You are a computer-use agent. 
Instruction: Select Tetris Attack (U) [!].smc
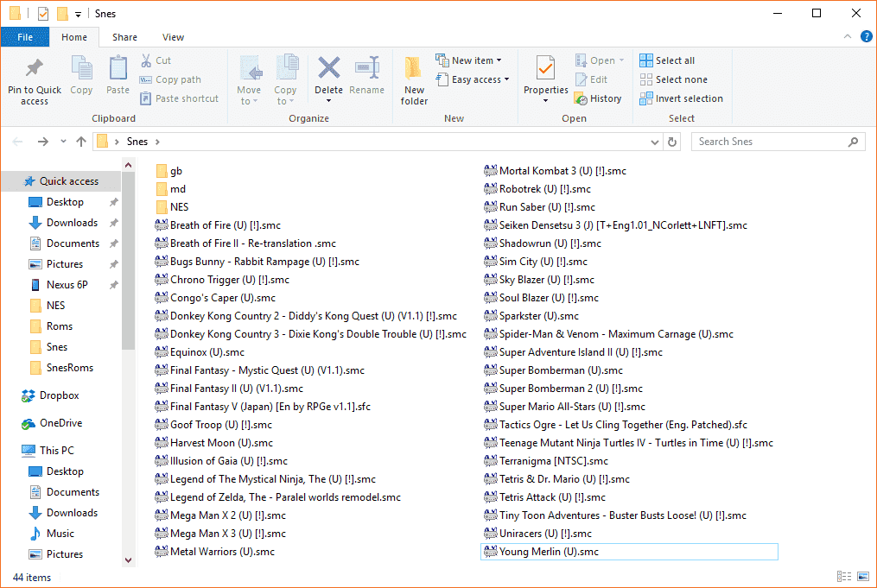[x=544, y=497]
